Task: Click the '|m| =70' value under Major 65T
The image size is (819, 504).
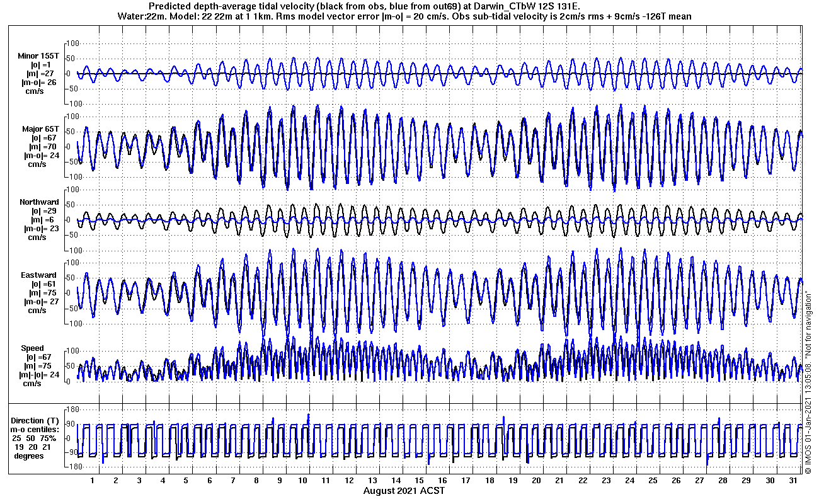Action: pyautogui.click(x=42, y=147)
